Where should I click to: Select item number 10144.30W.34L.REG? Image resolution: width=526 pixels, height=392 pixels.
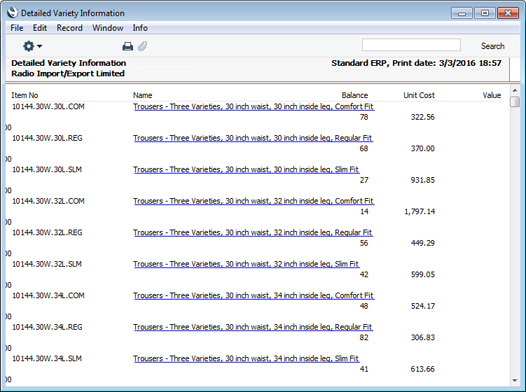click(x=47, y=327)
